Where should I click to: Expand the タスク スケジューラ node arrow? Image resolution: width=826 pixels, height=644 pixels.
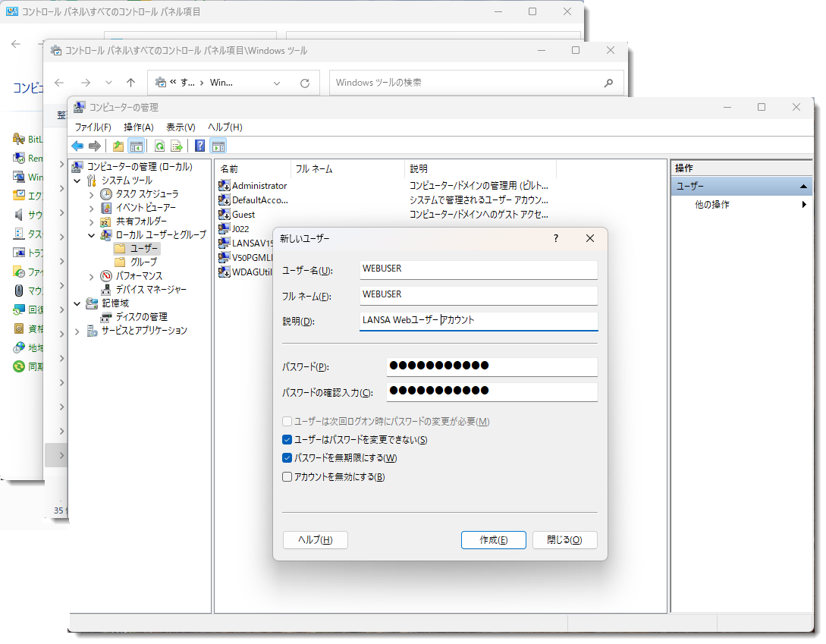click(x=92, y=194)
